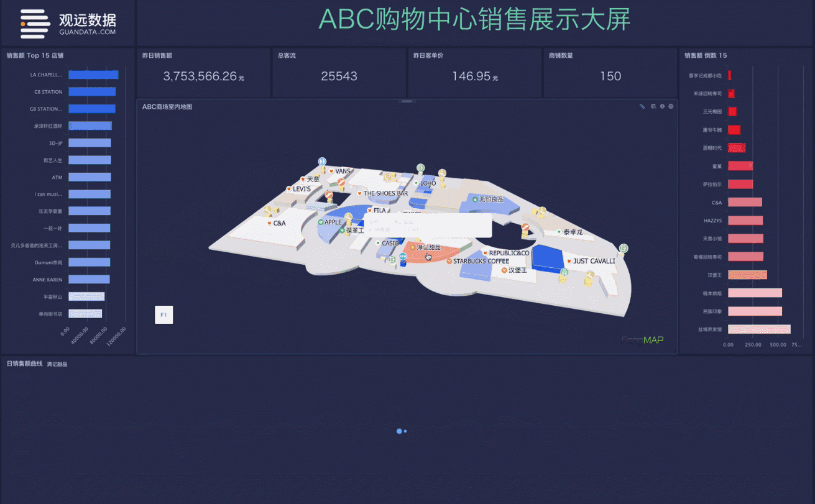Click the 无印良品 store marker icon

pyautogui.click(x=475, y=199)
